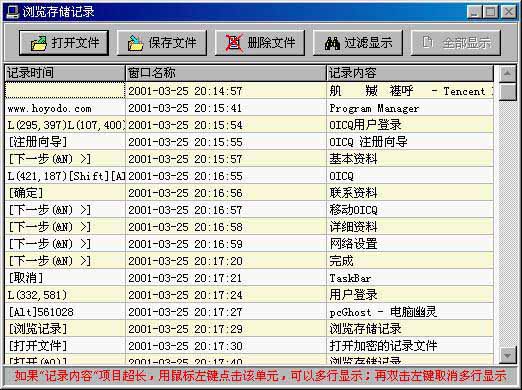
Task: Click the save folder icon on 保存文件
Action: coord(135,44)
